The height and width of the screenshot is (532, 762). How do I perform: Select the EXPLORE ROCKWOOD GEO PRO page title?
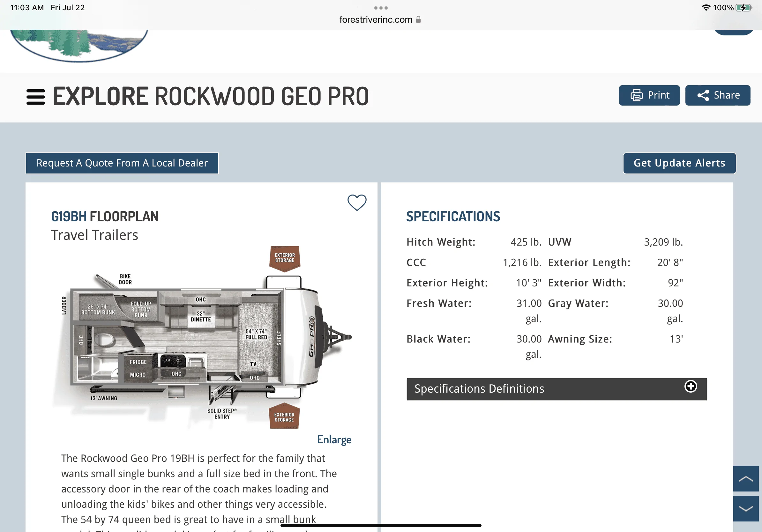[211, 97]
